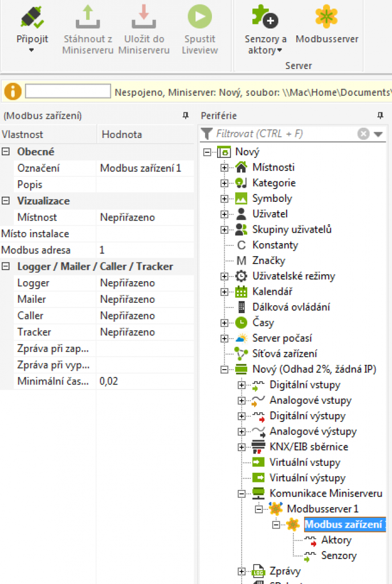Pin the Periférie panel
392x584 pixels.
tap(380, 115)
